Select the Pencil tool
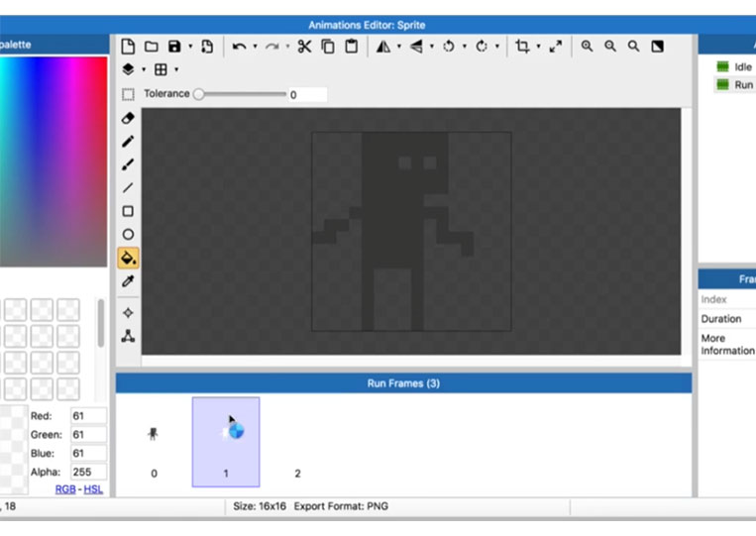 coord(128,142)
